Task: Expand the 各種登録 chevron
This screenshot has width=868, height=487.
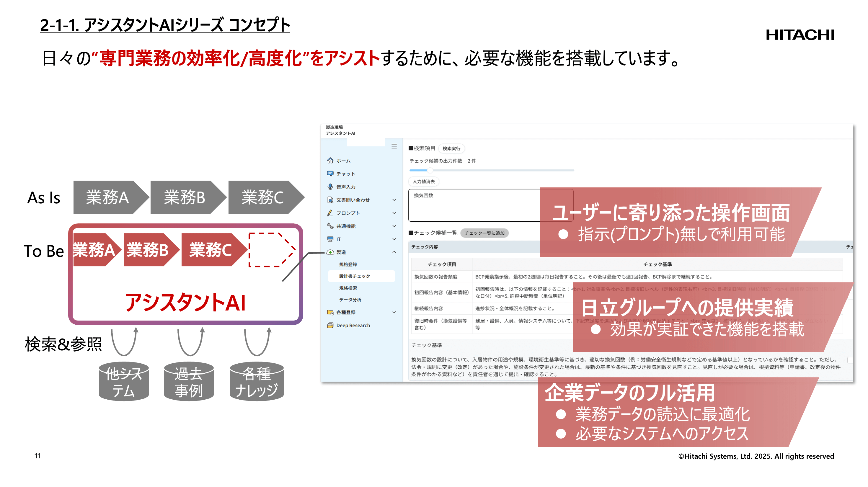Action: [x=394, y=312]
